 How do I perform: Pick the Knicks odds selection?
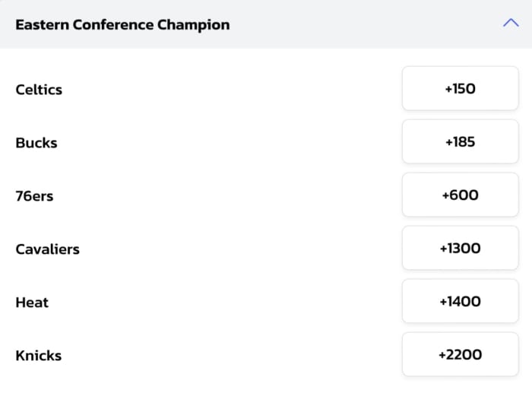(460, 355)
